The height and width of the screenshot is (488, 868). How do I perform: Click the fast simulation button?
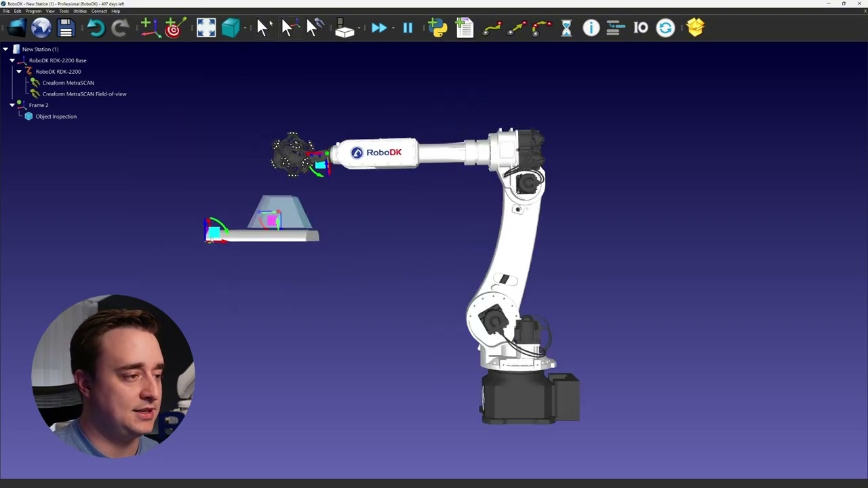point(378,28)
